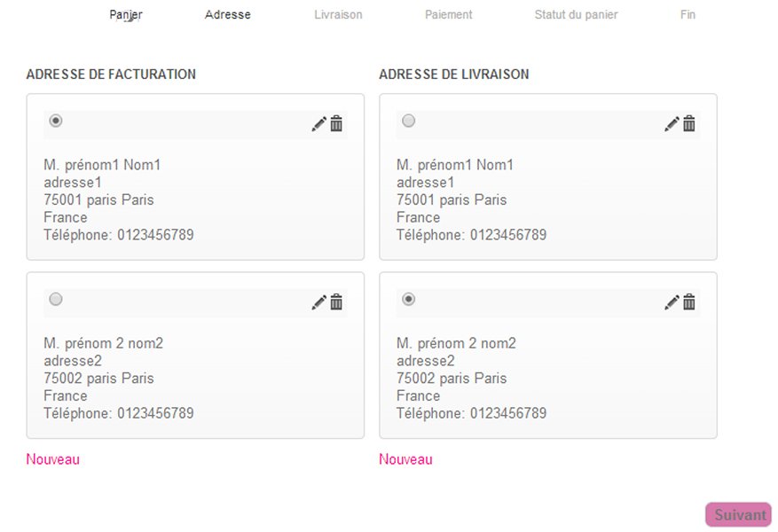Viewport: 778px width, 532px height.
Task: Add a Nouveau delivery address
Action: [x=405, y=459]
